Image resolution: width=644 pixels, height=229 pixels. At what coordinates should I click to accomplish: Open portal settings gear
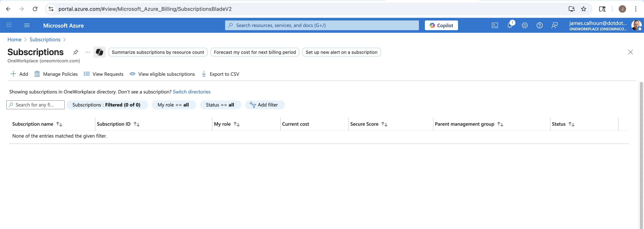point(525,26)
